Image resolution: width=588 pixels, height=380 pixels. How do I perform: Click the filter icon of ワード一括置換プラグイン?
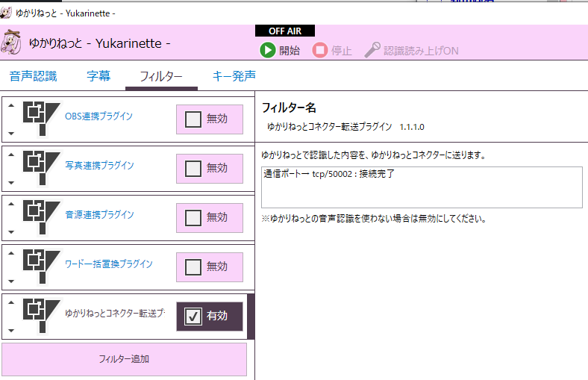[x=41, y=267]
